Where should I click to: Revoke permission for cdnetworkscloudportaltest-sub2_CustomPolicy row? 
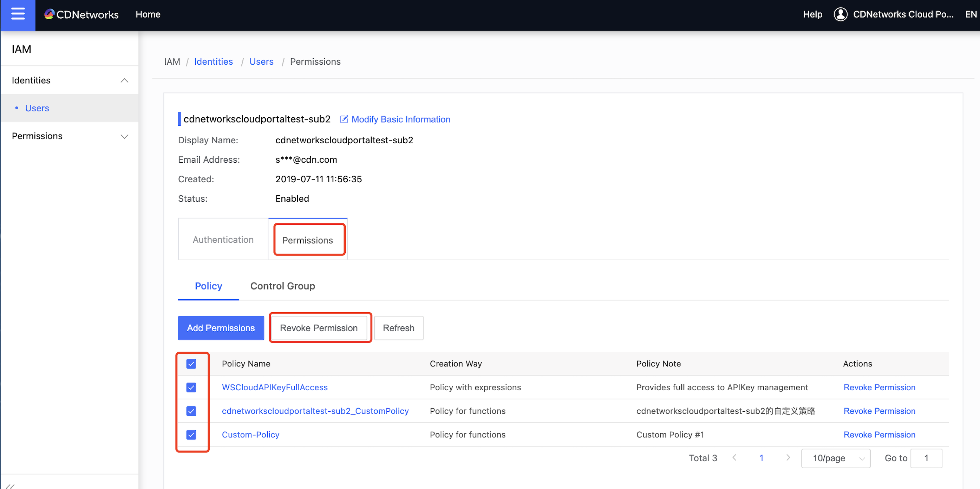pyautogui.click(x=880, y=411)
